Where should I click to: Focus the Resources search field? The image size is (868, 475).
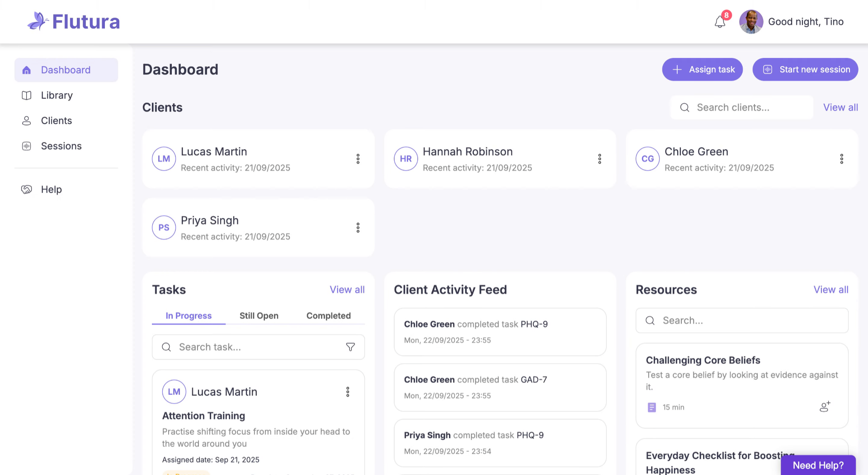(742, 320)
